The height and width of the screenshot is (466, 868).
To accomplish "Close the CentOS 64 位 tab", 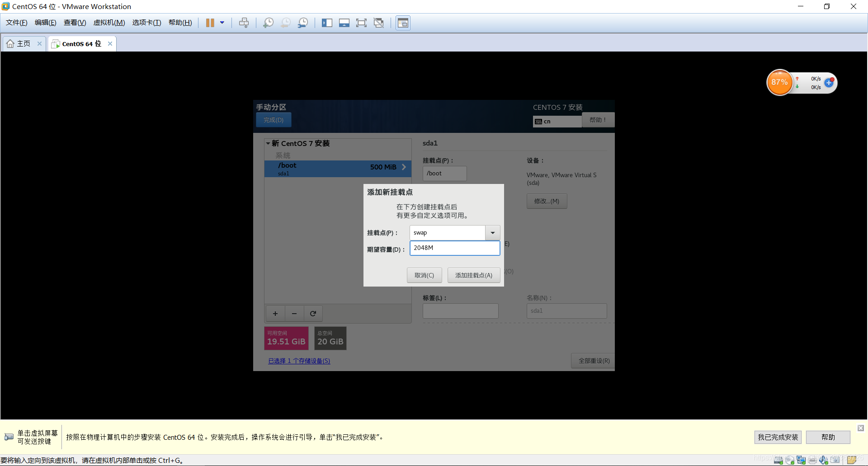I will (x=110, y=44).
